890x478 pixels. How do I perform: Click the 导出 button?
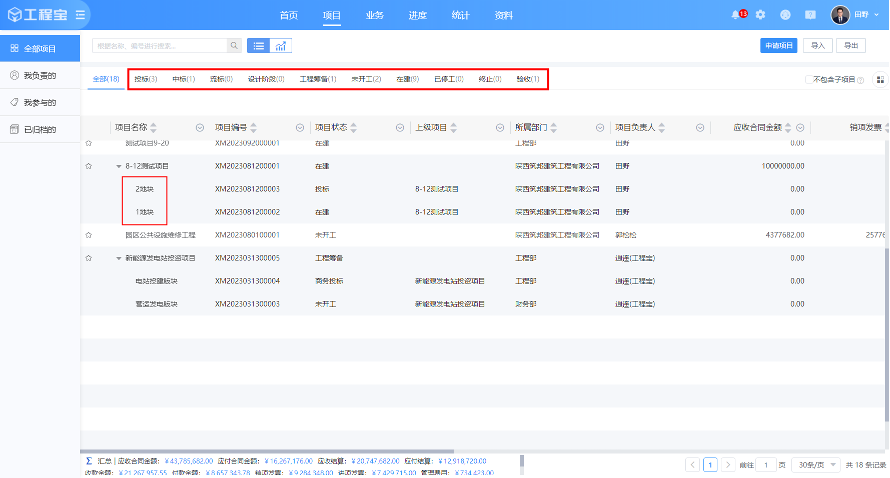coord(851,46)
